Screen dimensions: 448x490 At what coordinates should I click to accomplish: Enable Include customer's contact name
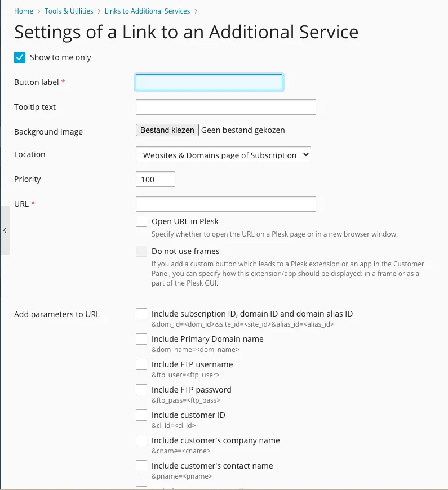(141, 466)
